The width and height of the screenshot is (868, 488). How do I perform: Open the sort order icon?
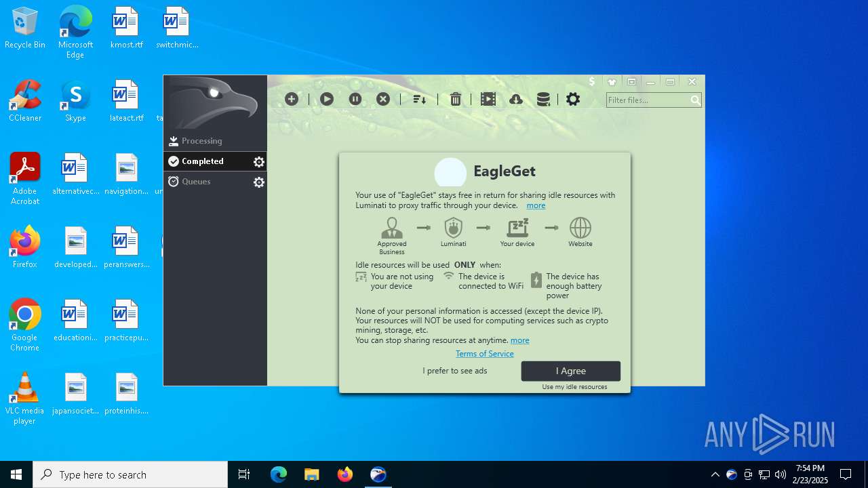419,99
